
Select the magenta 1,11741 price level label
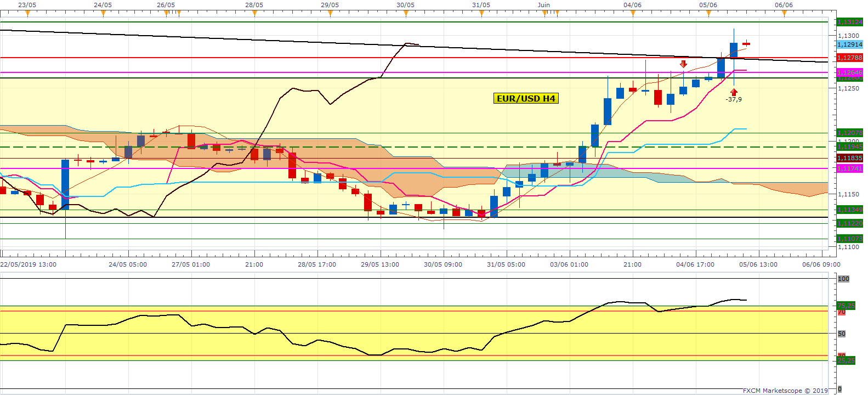tap(850, 168)
